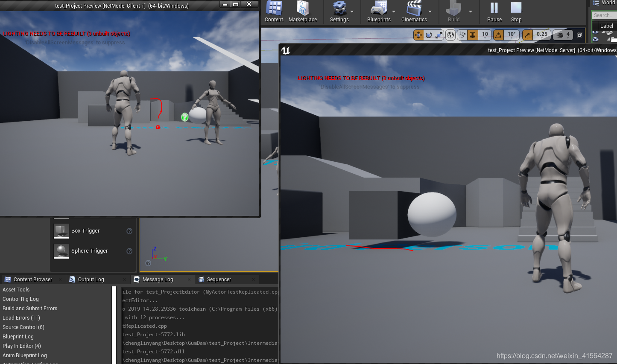The width and height of the screenshot is (617, 364).
Task: Toggle world/local coordinate system globe
Action: tap(450, 35)
